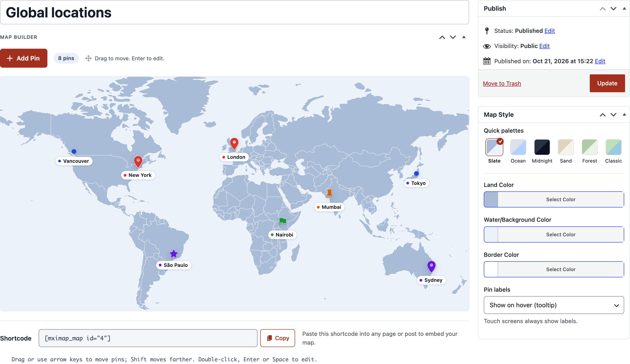Screen dimensions: 630x364
Task: Click Move to Trash link
Action: tap(502, 84)
